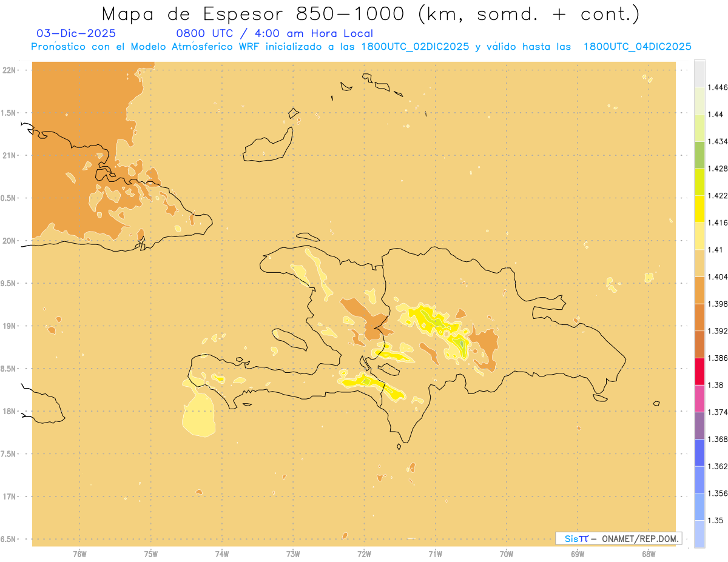Click the latitude axis label '20N'
Image resolution: width=728 pixels, height=562 pixels.
(x=10, y=241)
